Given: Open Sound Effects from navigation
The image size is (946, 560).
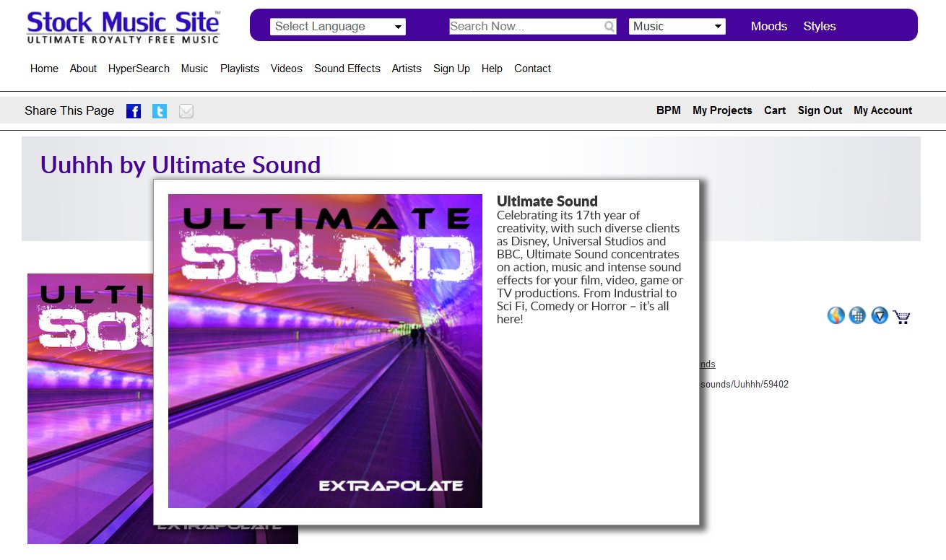Looking at the screenshot, I should coord(347,69).
